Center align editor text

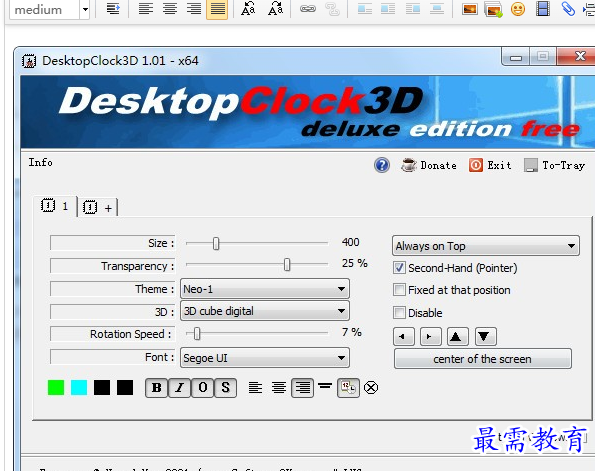pyautogui.click(x=170, y=8)
